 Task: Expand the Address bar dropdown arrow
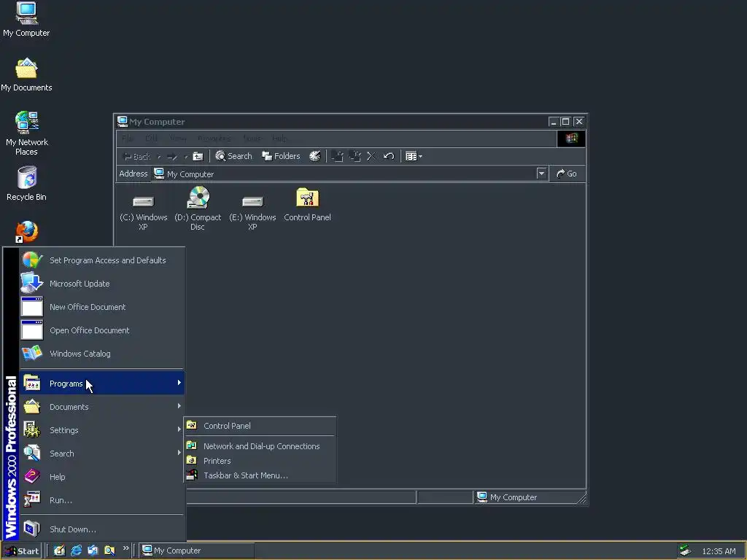tap(541, 174)
